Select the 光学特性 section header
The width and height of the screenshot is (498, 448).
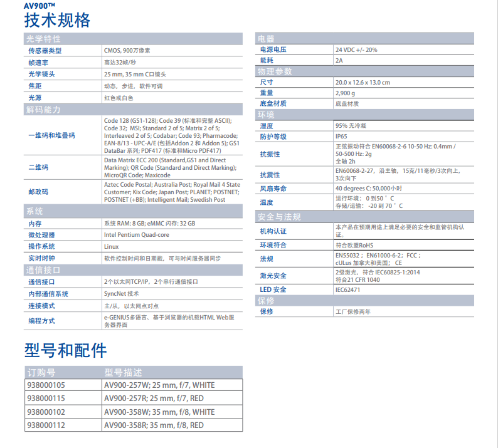coord(43,39)
